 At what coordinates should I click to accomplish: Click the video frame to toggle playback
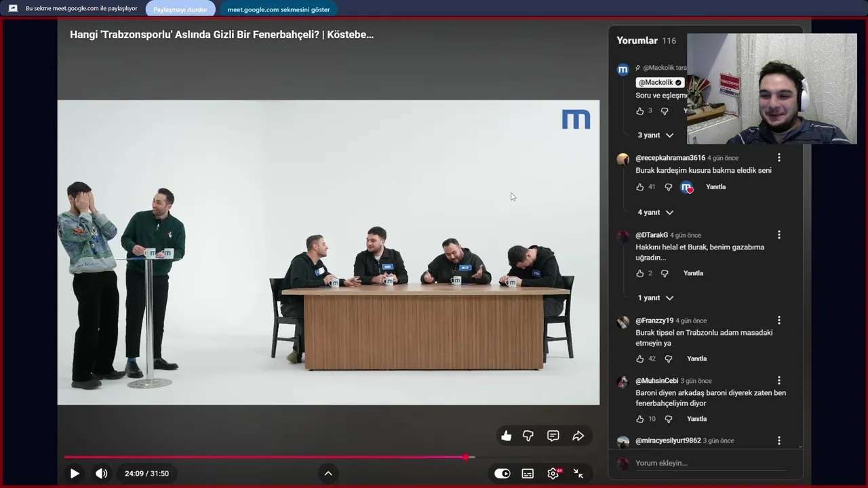[328, 252]
